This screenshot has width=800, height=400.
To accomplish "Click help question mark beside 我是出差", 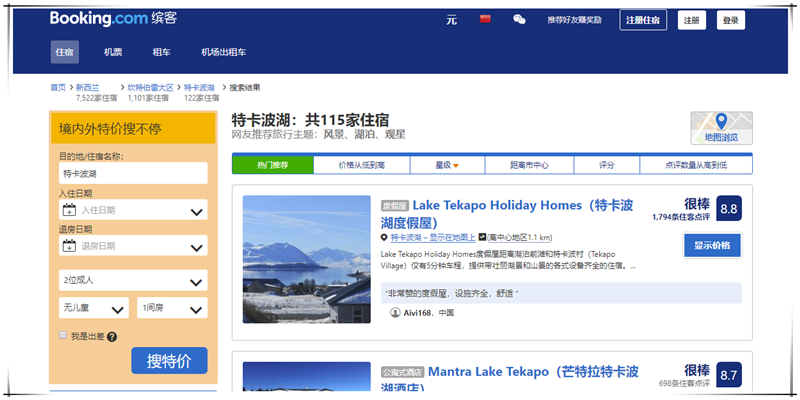I will click(112, 337).
